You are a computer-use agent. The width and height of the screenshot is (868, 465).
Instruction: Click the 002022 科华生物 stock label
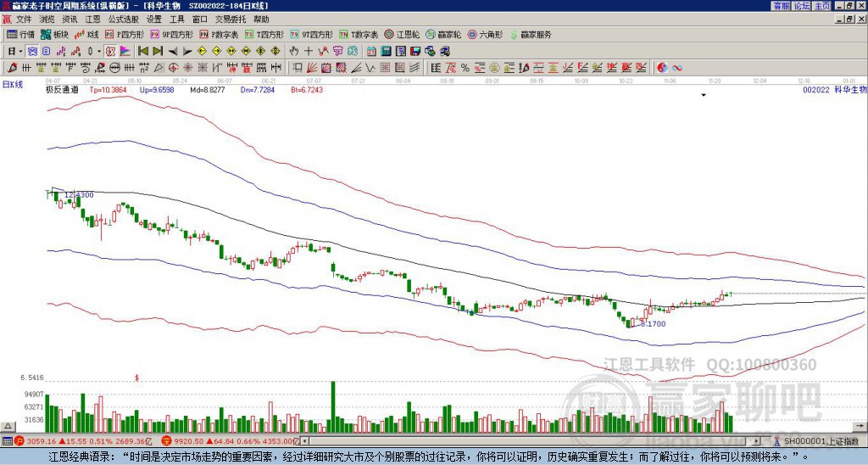[834, 90]
